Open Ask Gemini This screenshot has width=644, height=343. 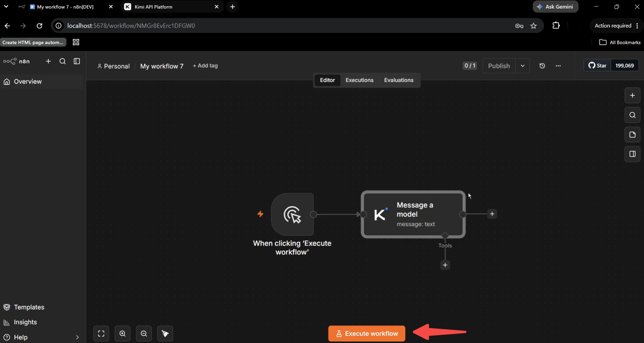pyautogui.click(x=555, y=7)
